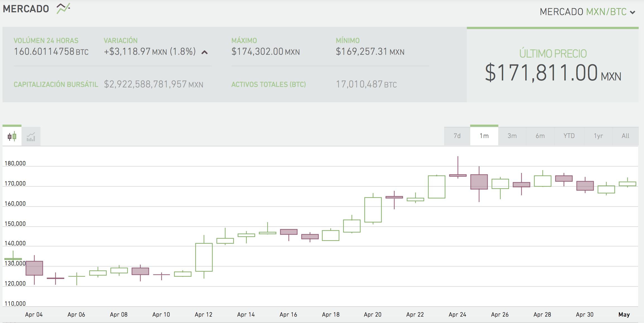
Task: Click the Mínimo value $169,257.31 MXN
Action: click(x=370, y=52)
